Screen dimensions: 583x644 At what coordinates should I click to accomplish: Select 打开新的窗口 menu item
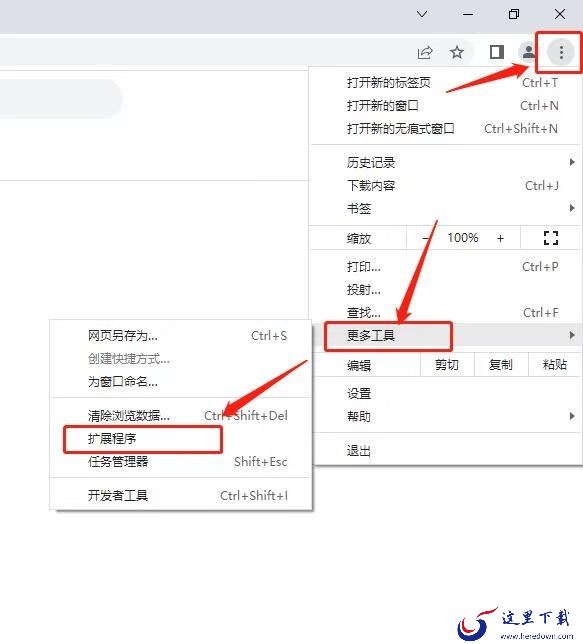coord(446,106)
